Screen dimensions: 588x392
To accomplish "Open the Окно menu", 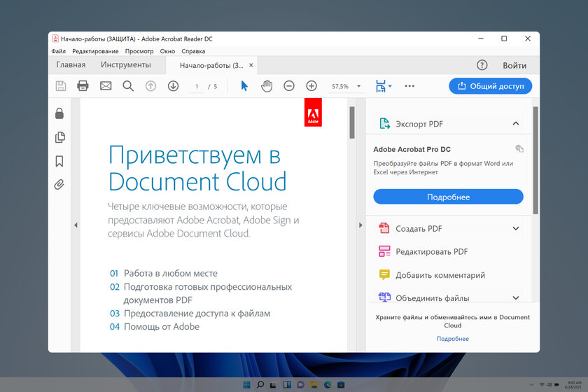I will click(x=167, y=51).
